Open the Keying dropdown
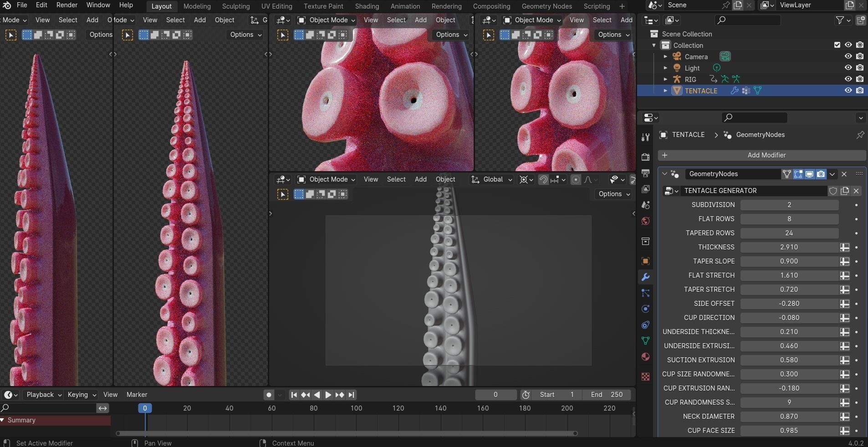This screenshot has width=868, height=447. (x=82, y=395)
